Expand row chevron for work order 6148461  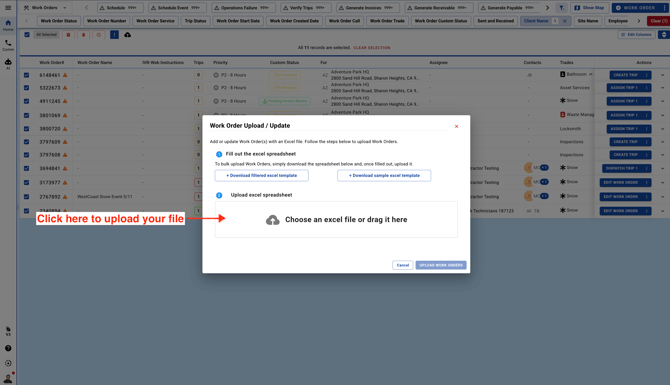[x=662, y=75]
